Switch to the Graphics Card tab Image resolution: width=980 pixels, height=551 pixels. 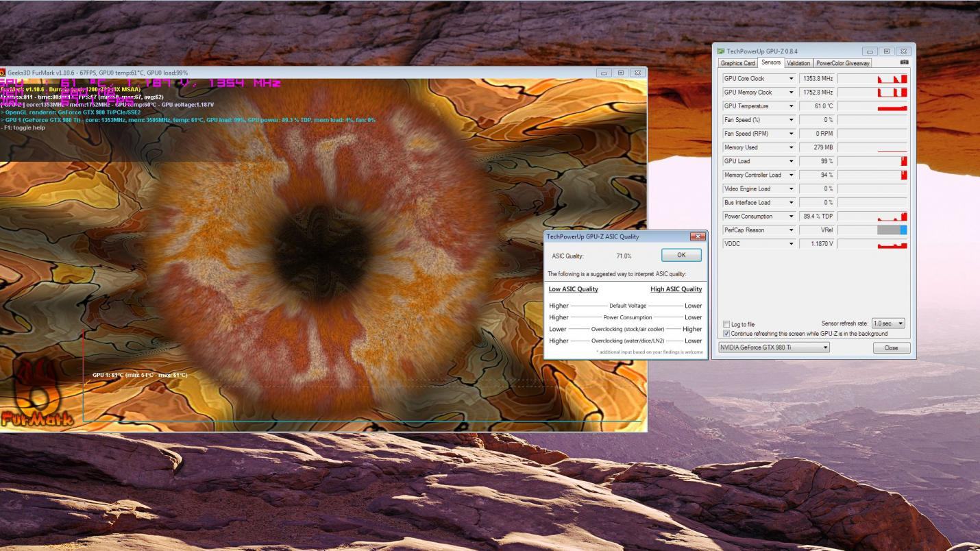[737, 63]
